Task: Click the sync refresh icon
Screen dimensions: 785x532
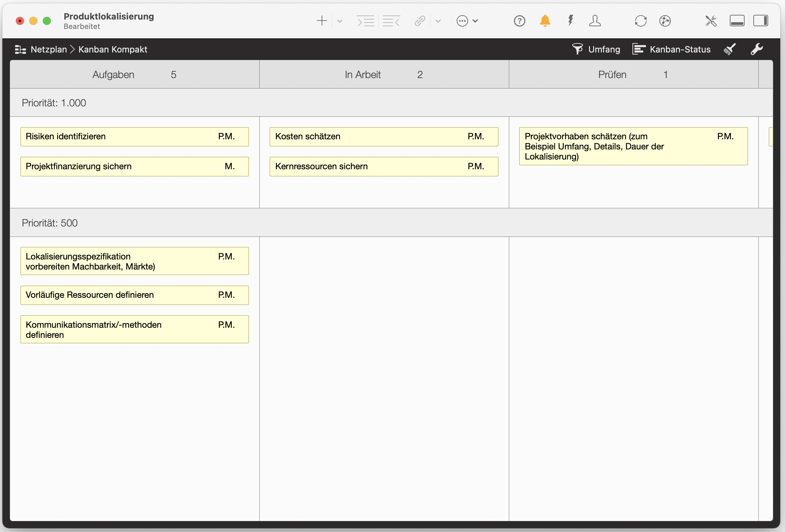Action: 641,21
